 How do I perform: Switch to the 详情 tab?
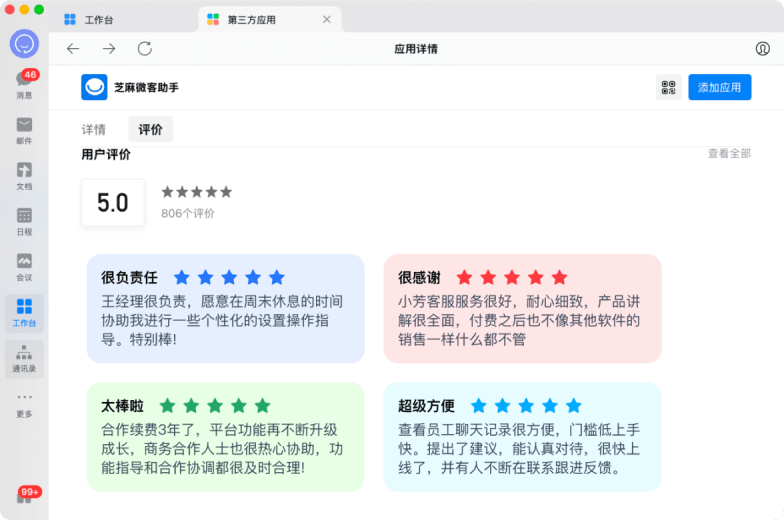(94, 129)
